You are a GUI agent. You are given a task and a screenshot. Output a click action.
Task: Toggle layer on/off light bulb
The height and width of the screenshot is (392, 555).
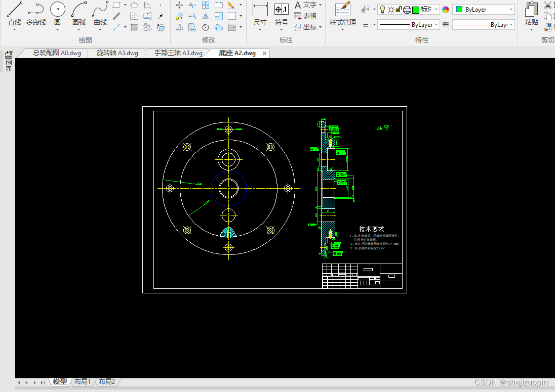tap(383, 10)
